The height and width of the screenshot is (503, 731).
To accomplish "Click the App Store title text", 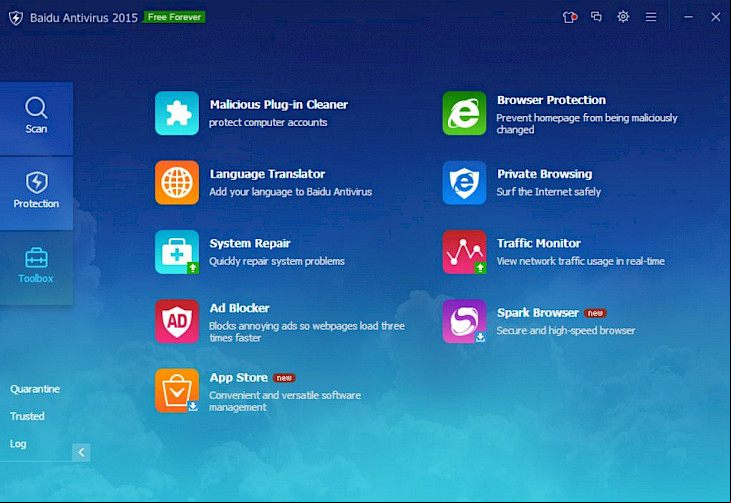I will [238, 378].
